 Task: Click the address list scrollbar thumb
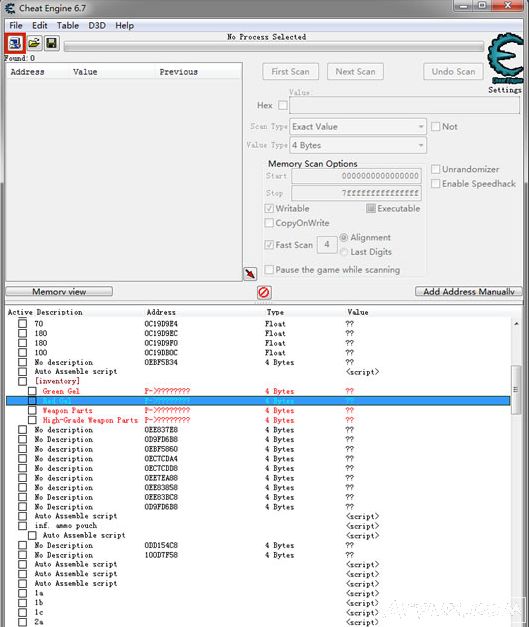(x=516, y=389)
